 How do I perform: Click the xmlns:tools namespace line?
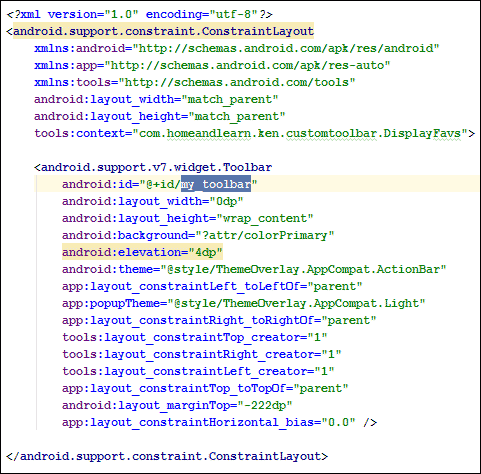coord(195,82)
